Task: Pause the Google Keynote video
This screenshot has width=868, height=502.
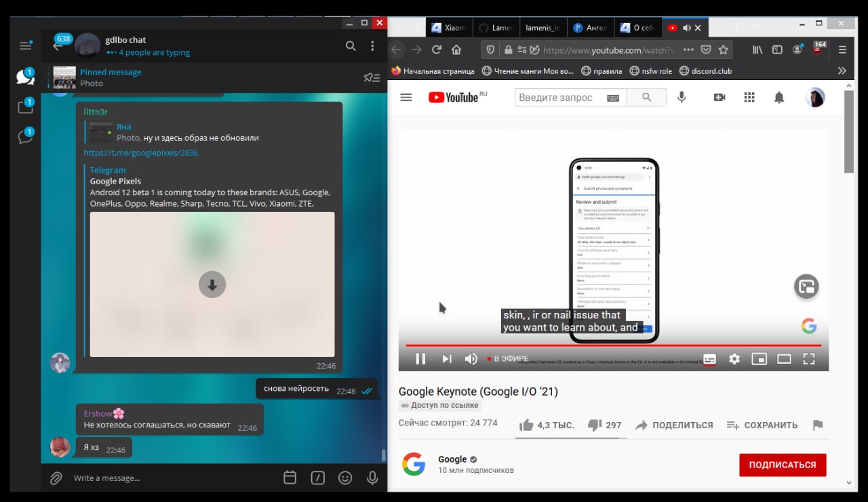Action: [420, 359]
